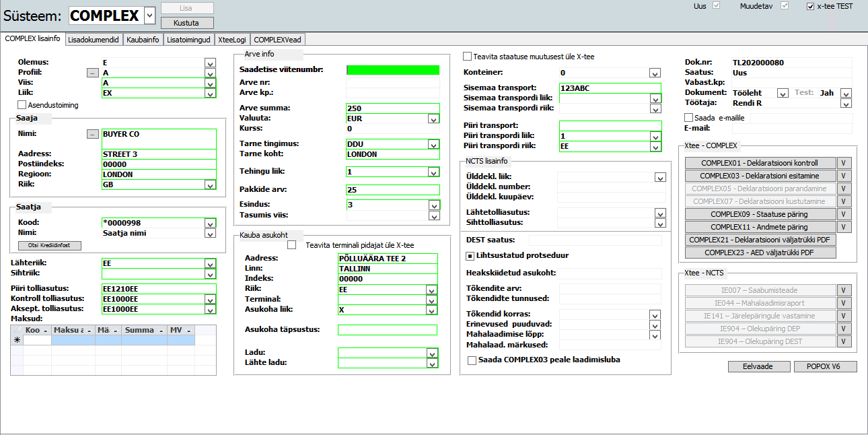The width and height of the screenshot is (868, 435).
Task: Click the V button beside IE904 Olekupäring DEP
Action: coord(843,329)
